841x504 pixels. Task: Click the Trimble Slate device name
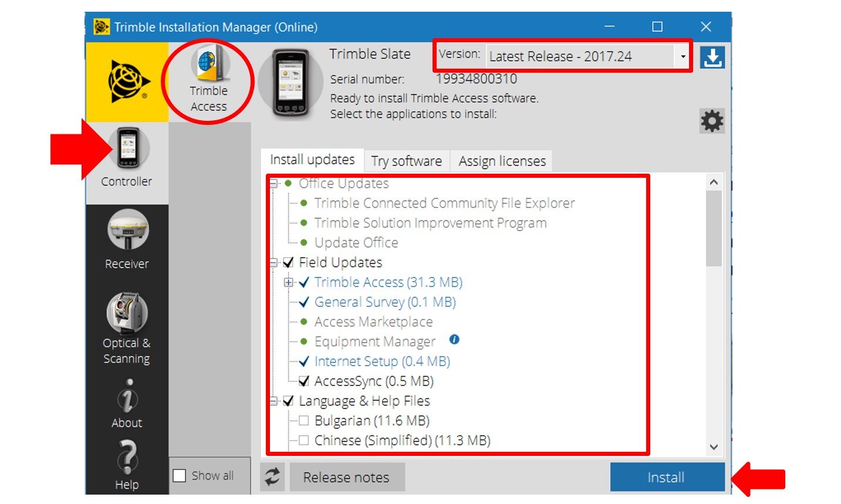click(370, 54)
